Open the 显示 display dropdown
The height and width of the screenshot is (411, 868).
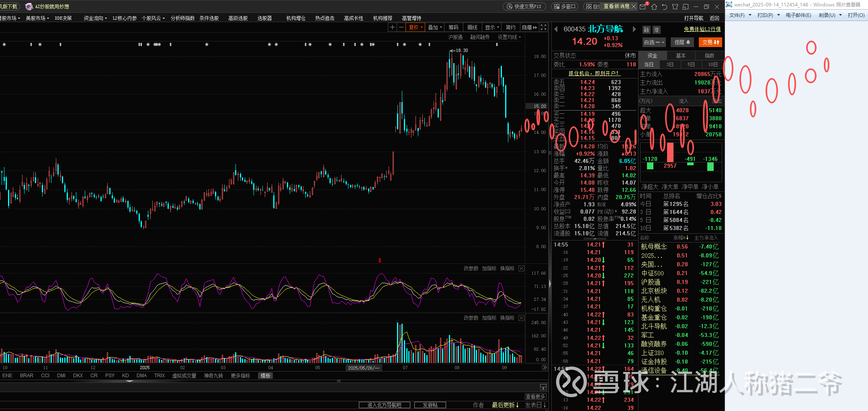[492, 27]
